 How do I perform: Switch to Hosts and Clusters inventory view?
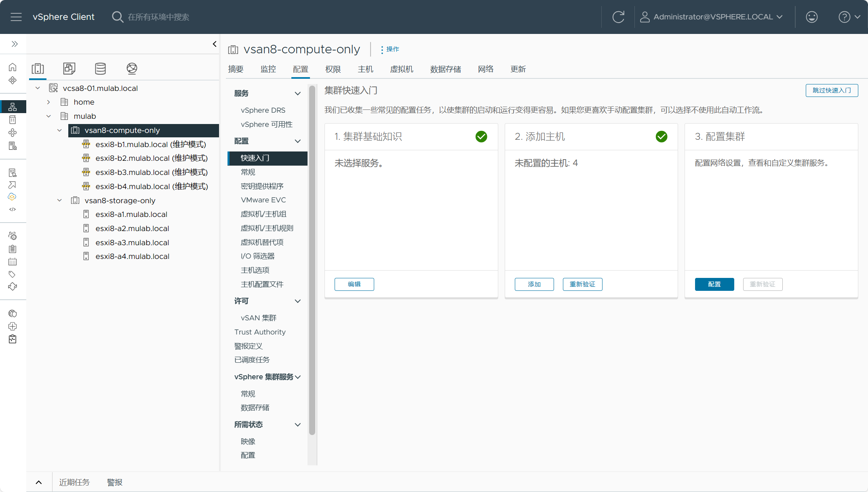pyautogui.click(x=38, y=69)
